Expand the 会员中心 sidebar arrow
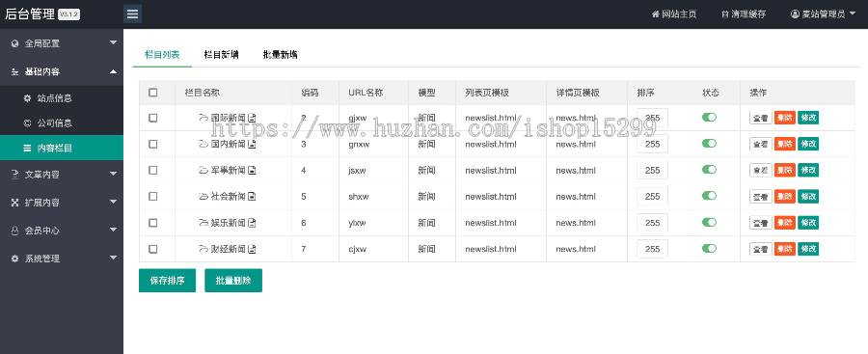The width and height of the screenshot is (868, 354). tap(113, 230)
